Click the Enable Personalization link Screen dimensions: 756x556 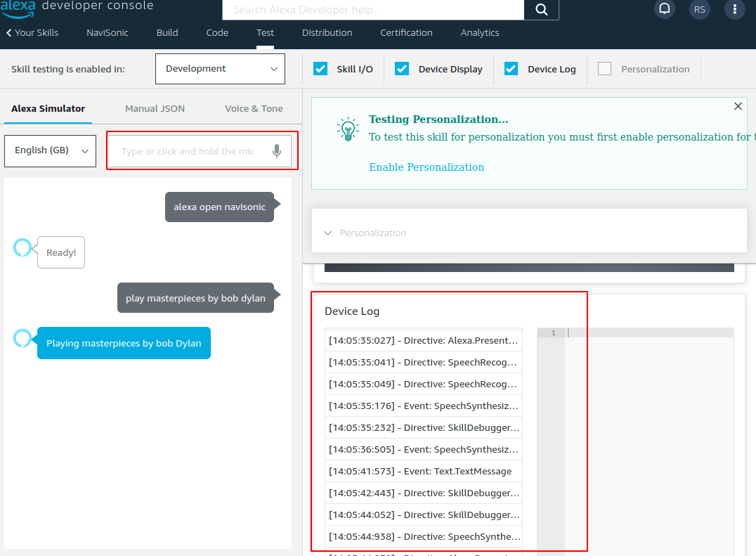[426, 167]
